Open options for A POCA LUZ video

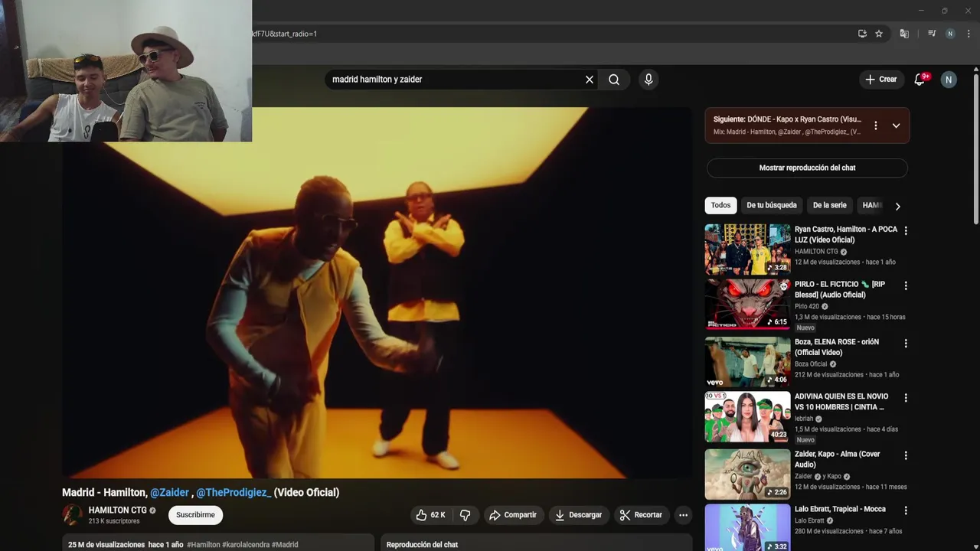point(906,230)
